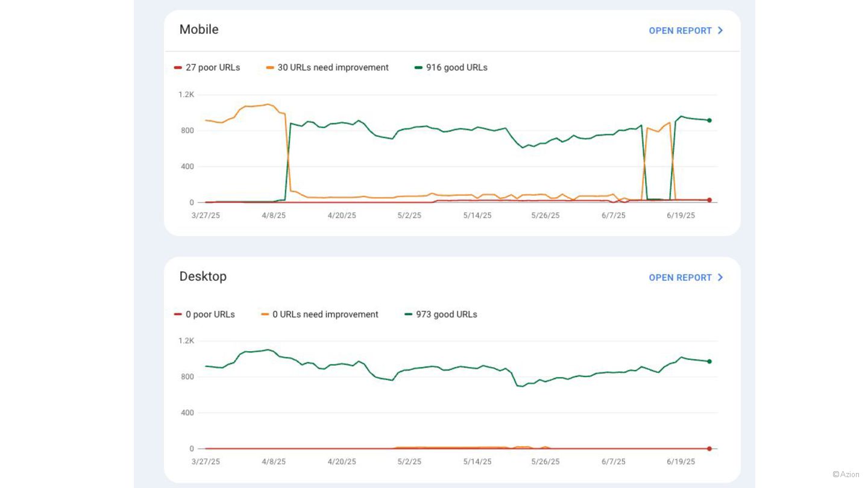Click the green endpoint dot on the Desktop chart
The width and height of the screenshot is (868, 488).
point(709,361)
